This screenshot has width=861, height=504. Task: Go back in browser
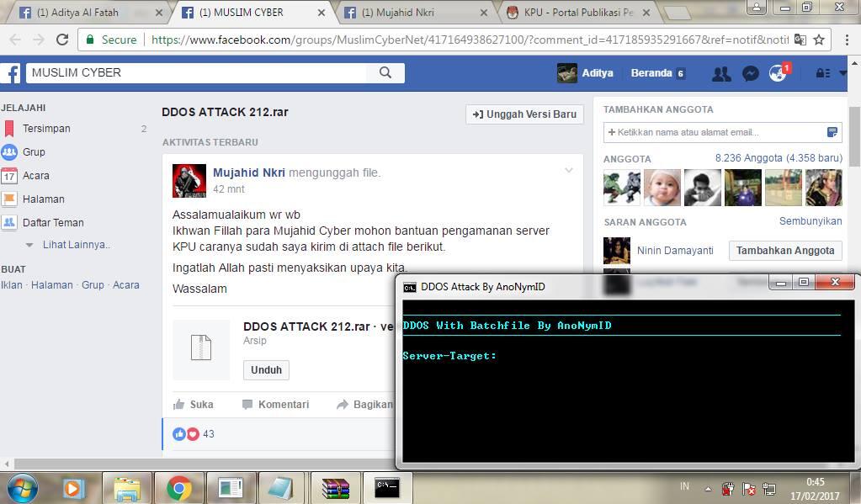point(15,40)
